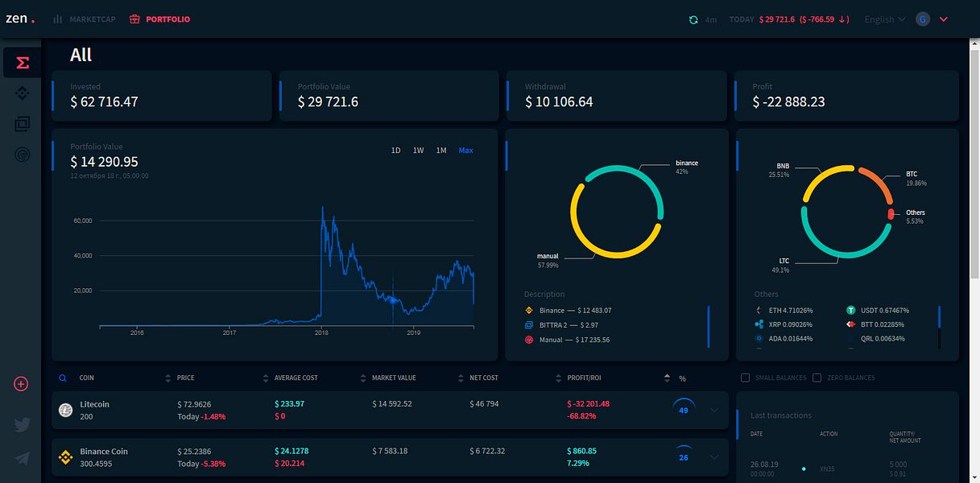Image resolution: width=980 pixels, height=483 pixels.
Task: Click the add portfolio plus icon
Action: tap(22, 384)
